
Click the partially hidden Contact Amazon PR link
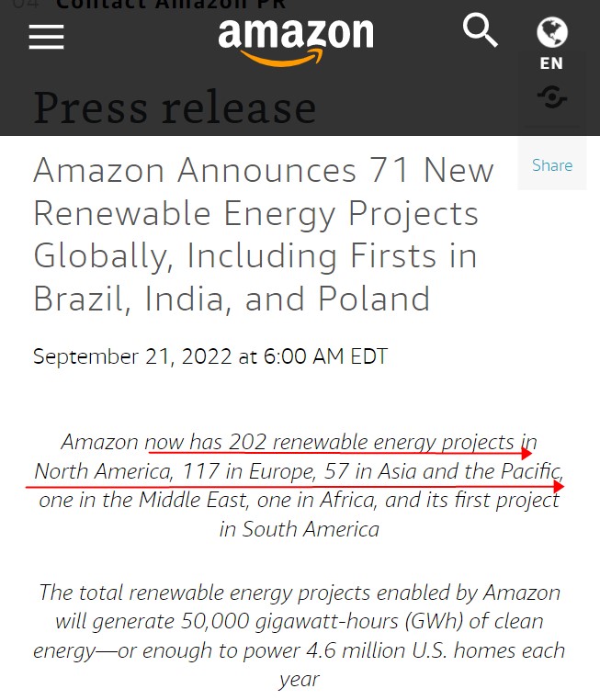coord(171,5)
